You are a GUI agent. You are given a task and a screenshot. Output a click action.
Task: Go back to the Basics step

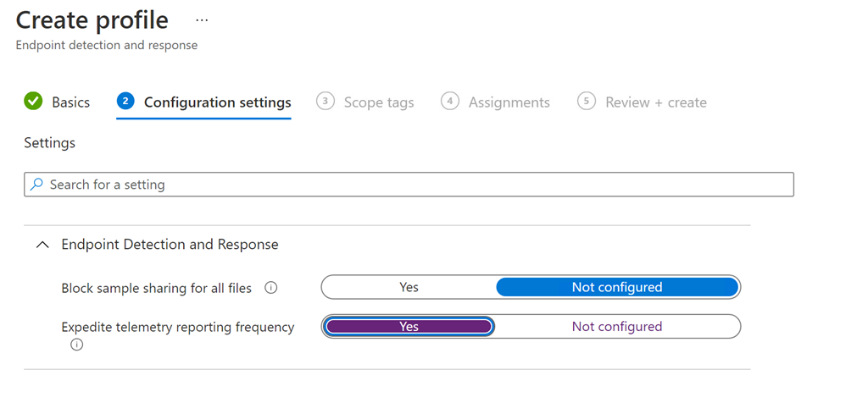[x=70, y=102]
